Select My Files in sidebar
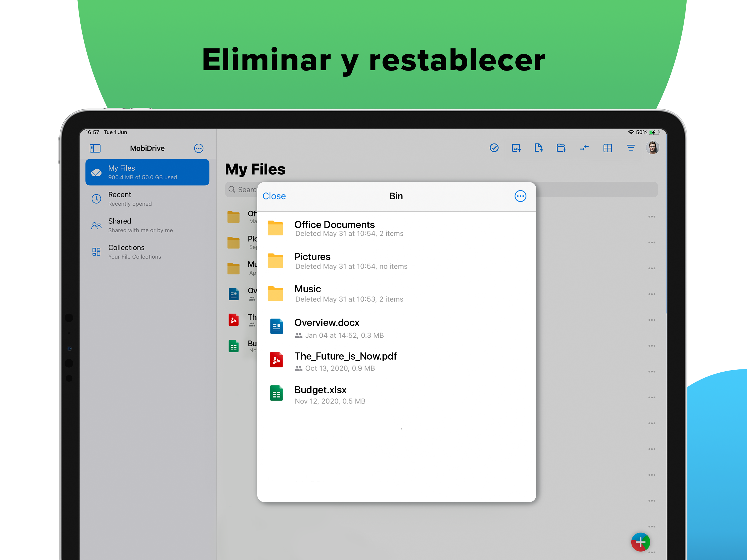 [x=147, y=172]
